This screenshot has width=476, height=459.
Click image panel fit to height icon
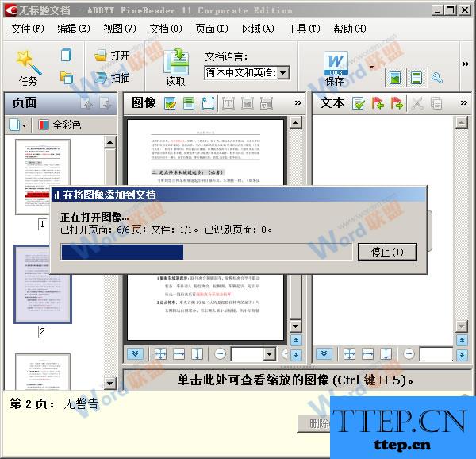tap(197, 354)
